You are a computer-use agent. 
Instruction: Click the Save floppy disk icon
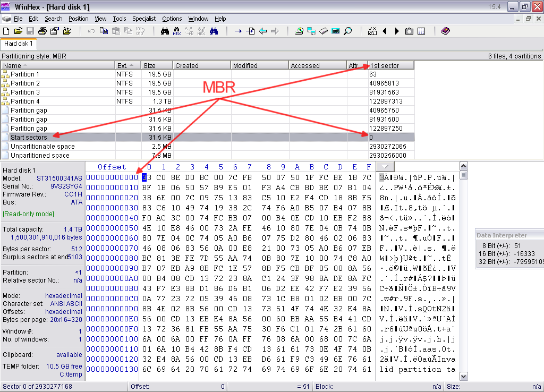[x=30, y=31]
